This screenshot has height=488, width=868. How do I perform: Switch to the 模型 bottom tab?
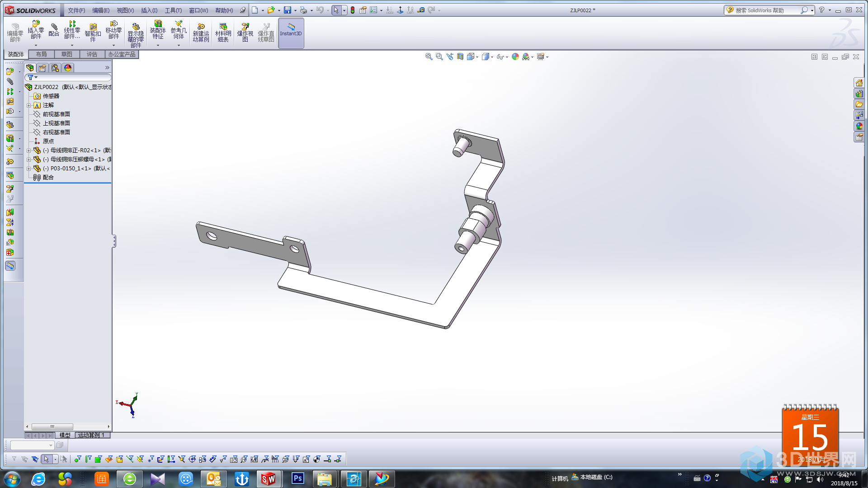[x=65, y=435]
